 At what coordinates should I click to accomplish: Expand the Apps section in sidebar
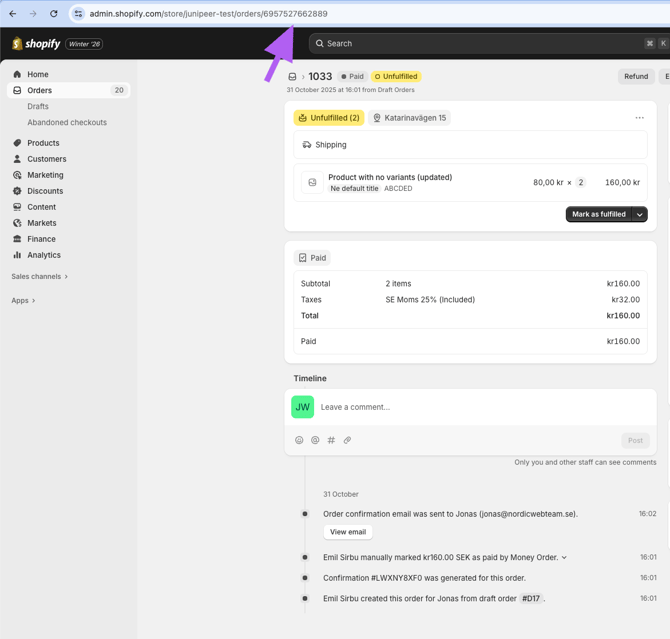(23, 300)
